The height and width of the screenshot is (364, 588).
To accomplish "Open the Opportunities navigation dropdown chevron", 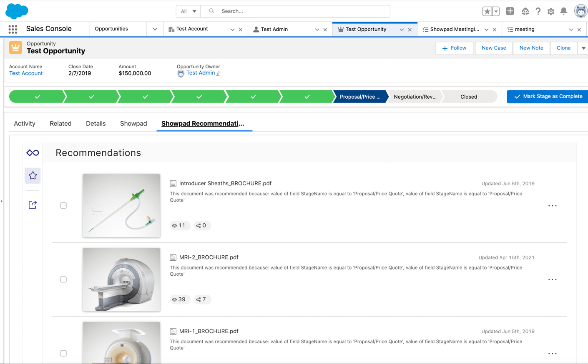I will click(155, 29).
